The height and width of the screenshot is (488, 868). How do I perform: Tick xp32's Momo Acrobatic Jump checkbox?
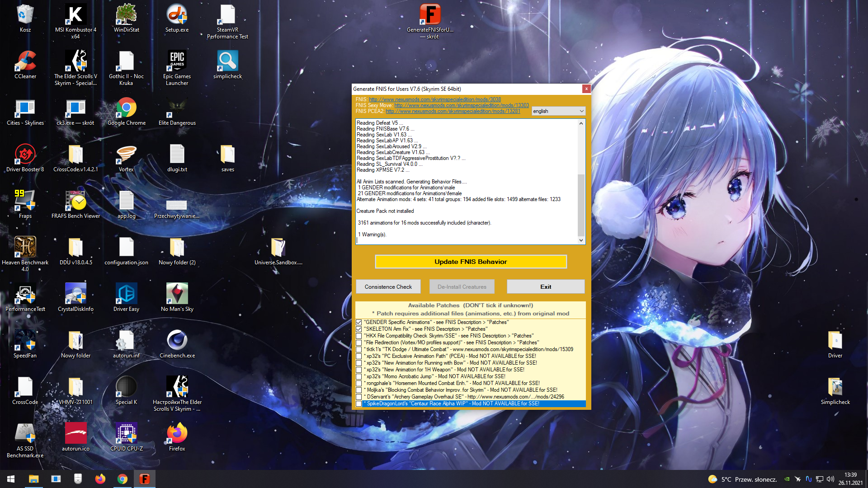coord(359,377)
